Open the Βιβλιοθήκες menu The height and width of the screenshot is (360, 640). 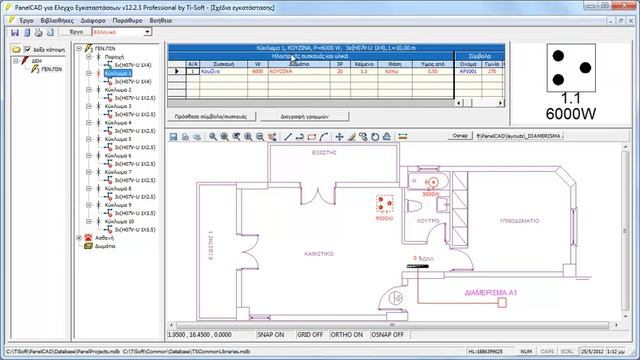tap(57, 20)
